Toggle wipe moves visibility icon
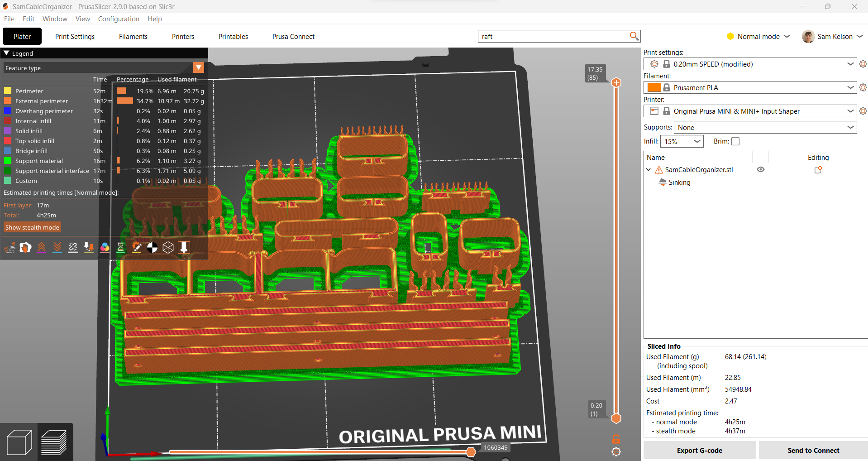This screenshot has height=461, width=868. tap(26, 247)
